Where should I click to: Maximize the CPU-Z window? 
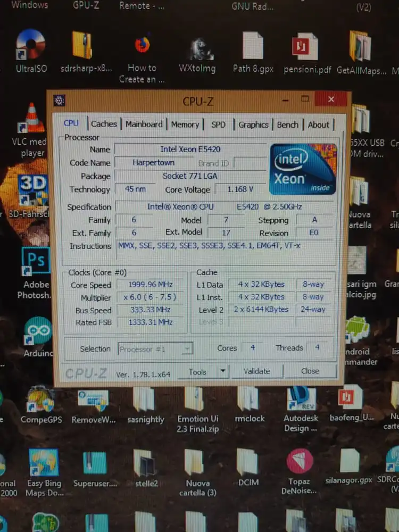[x=305, y=99]
